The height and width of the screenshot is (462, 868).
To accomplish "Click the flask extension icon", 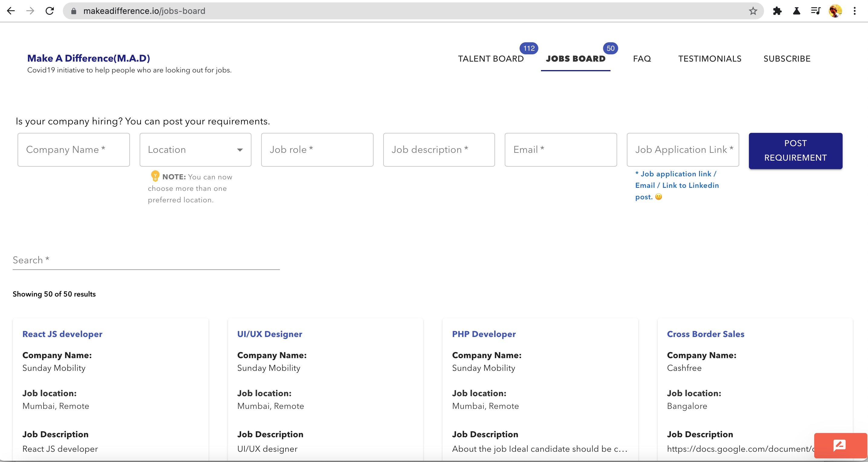I will (x=796, y=11).
